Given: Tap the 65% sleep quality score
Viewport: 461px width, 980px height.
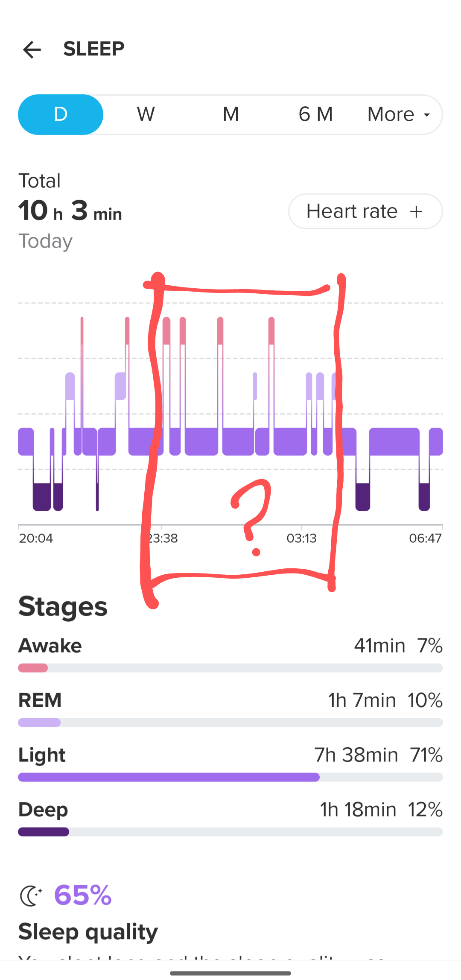Looking at the screenshot, I should [x=83, y=895].
